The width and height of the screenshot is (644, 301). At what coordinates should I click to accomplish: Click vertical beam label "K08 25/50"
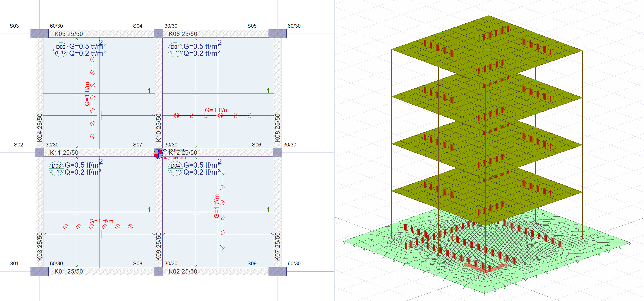[x=277, y=128]
